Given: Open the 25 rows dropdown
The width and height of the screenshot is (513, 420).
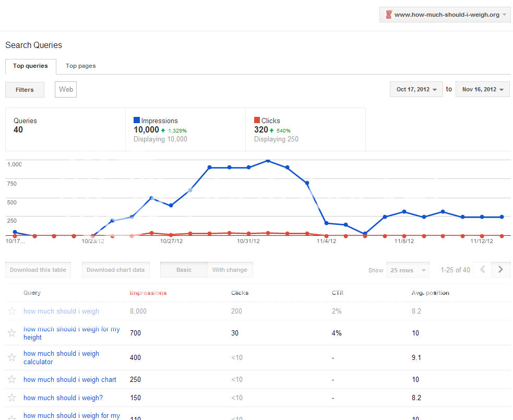Looking at the screenshot, I should pos(408,270).
